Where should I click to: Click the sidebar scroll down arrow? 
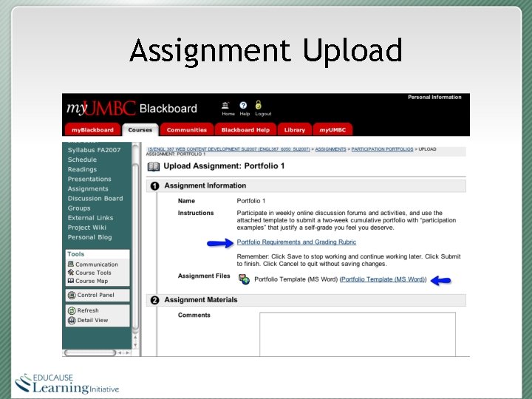click(x=135, y=345)
